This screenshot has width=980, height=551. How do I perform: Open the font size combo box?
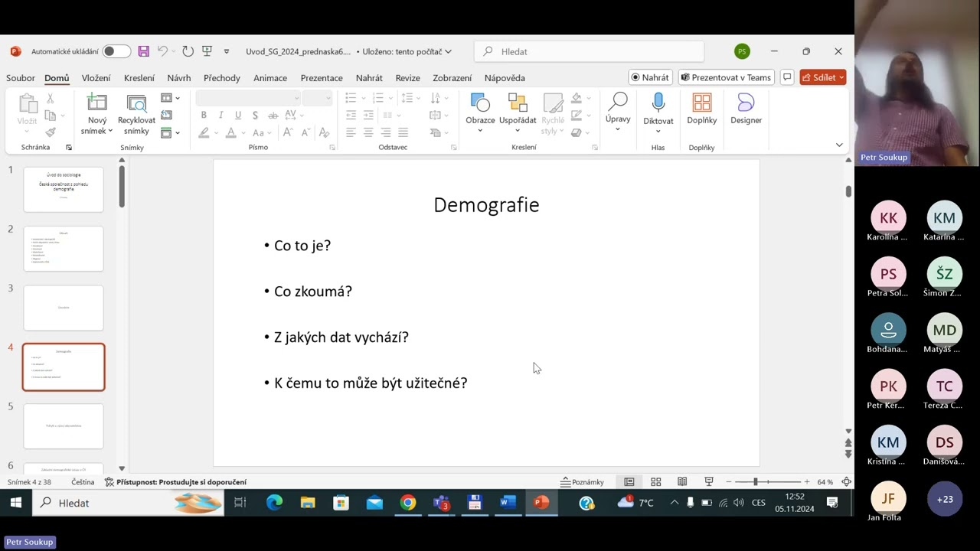point(316,98)
